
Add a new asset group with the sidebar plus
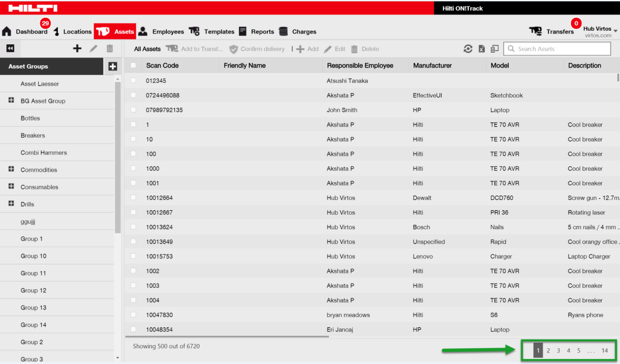tap(77, 48)
